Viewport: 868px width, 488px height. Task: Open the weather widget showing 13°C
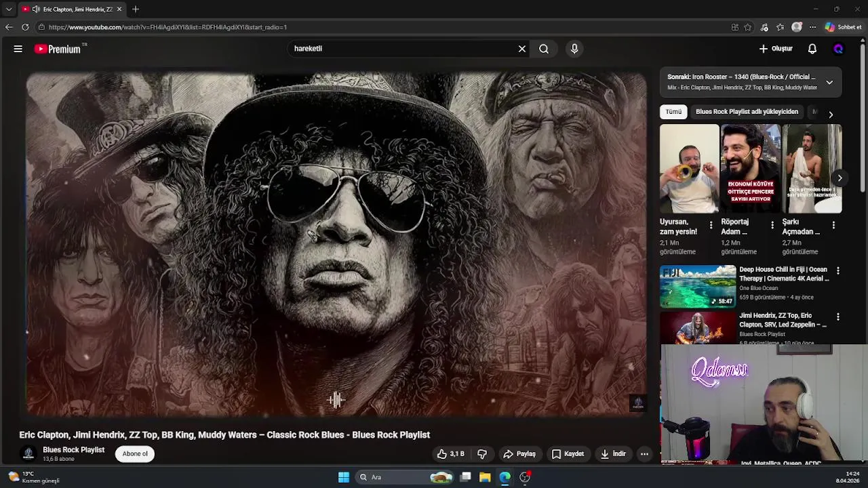[x=33, y=477]
